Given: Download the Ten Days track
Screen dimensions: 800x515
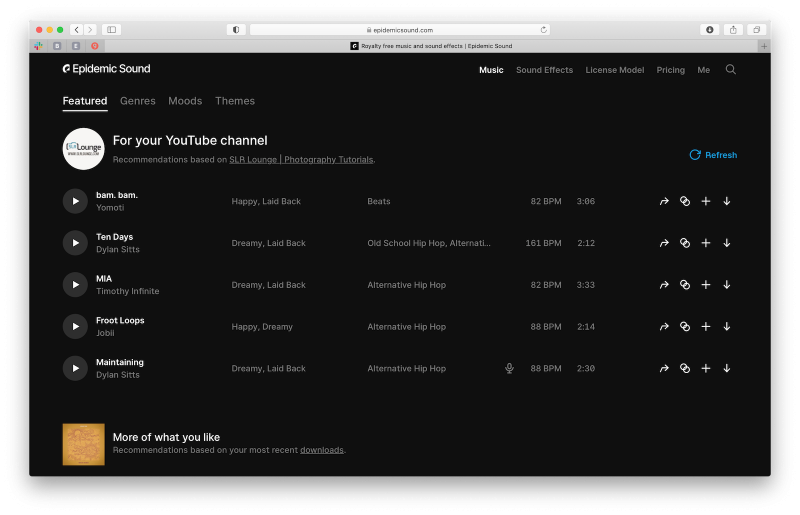Looking at the screenshot, I should [x=727, y=243].
